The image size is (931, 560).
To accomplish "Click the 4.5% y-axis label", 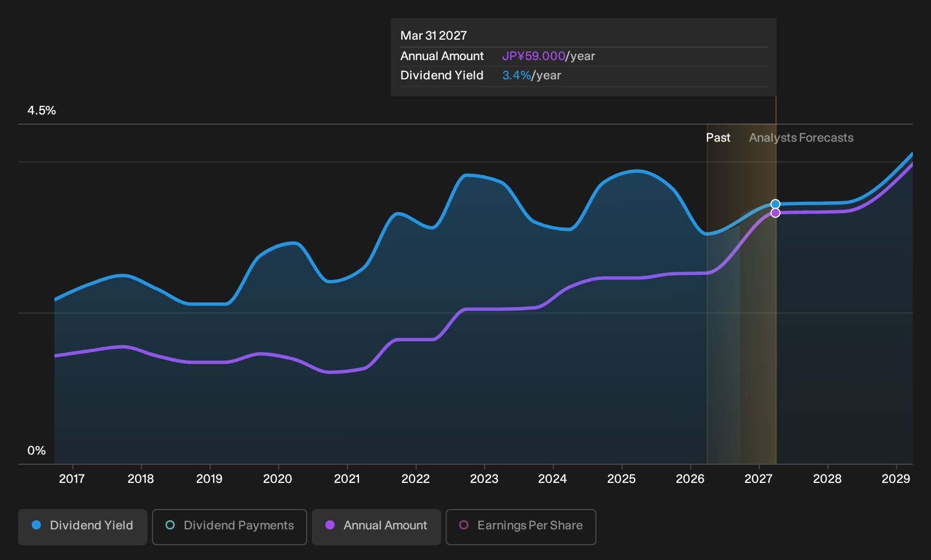I will (x=41, y=111).
